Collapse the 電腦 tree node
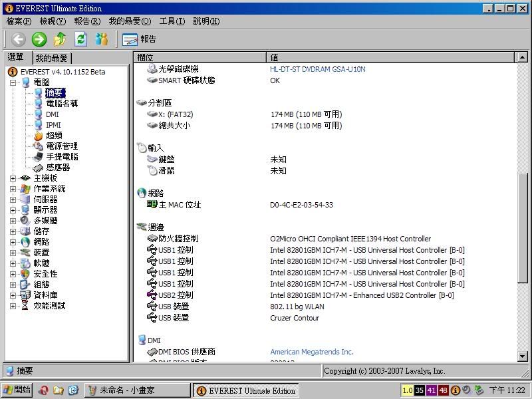This screenshot has height=399, width=532. pos(13,82)
